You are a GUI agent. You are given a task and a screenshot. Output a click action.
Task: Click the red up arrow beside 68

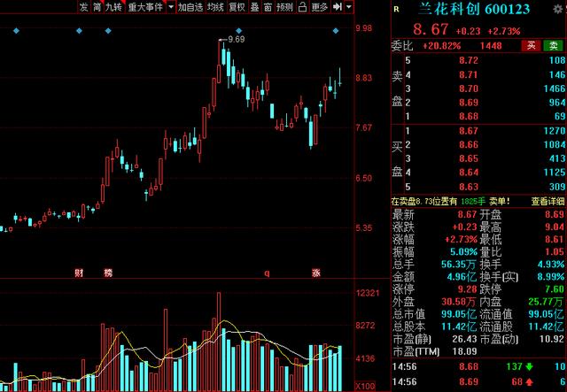point(530,382)
